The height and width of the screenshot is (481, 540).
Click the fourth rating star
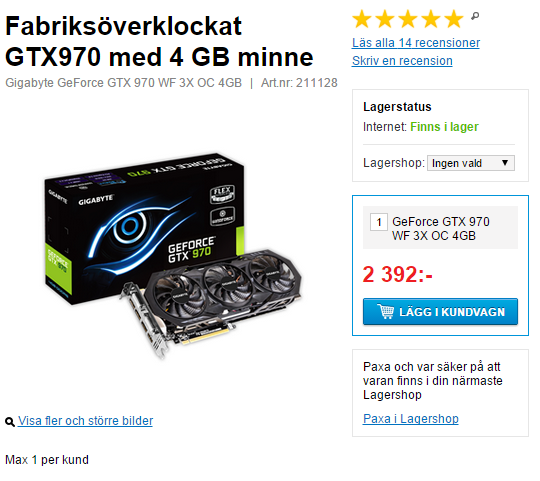[431, 19]
